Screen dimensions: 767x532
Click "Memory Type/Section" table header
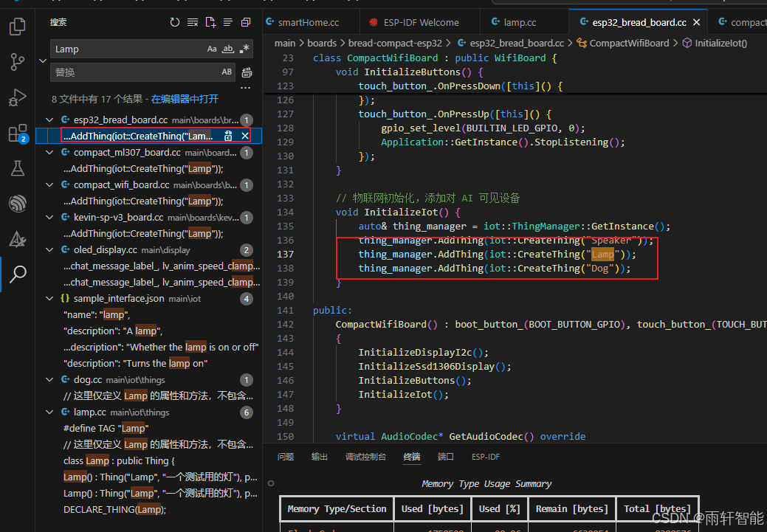[337, 509]
